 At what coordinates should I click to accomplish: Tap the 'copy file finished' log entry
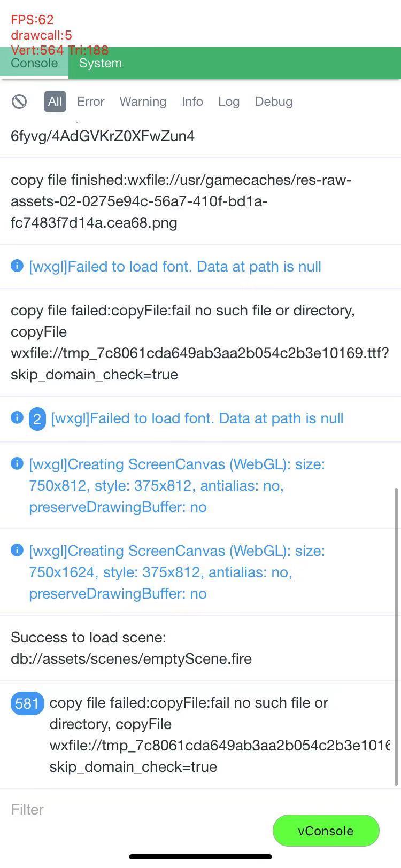pos(182,201)
